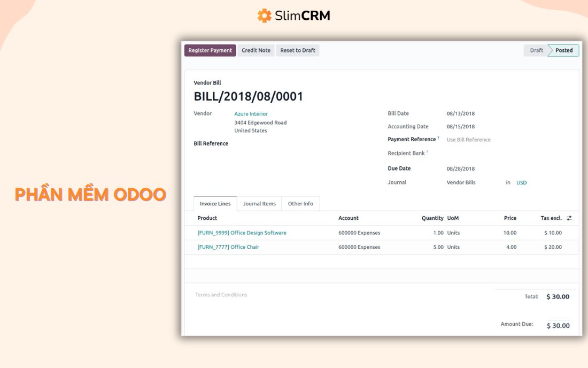Click the Vendor Bills journal value
Screen dimensions: 588x368
click(461, 182)
